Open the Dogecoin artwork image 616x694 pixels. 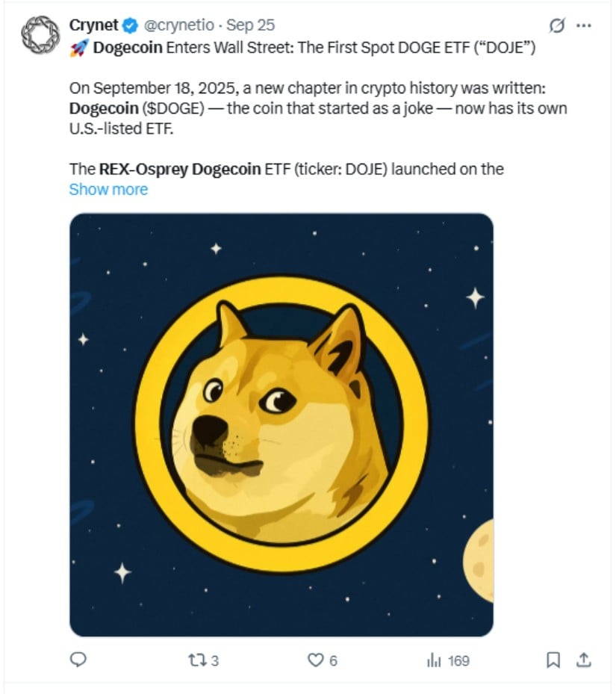tap(282, 422)
